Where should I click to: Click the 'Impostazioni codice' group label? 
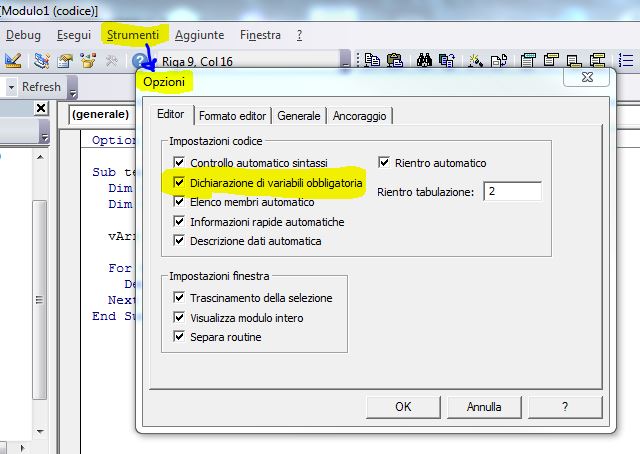[216, 141]
